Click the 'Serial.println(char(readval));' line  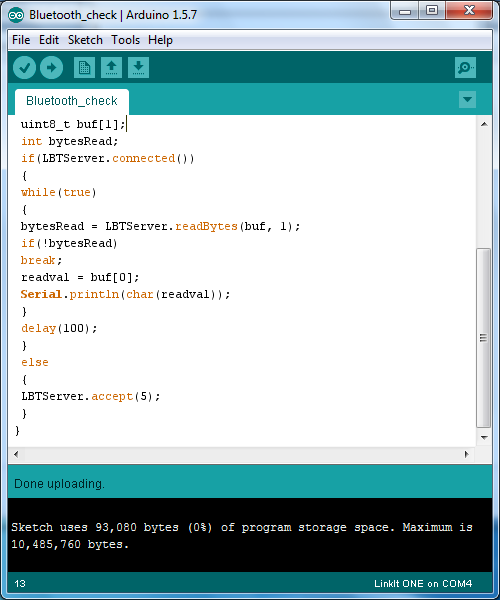pyautogui.click(x=125, y=294)
